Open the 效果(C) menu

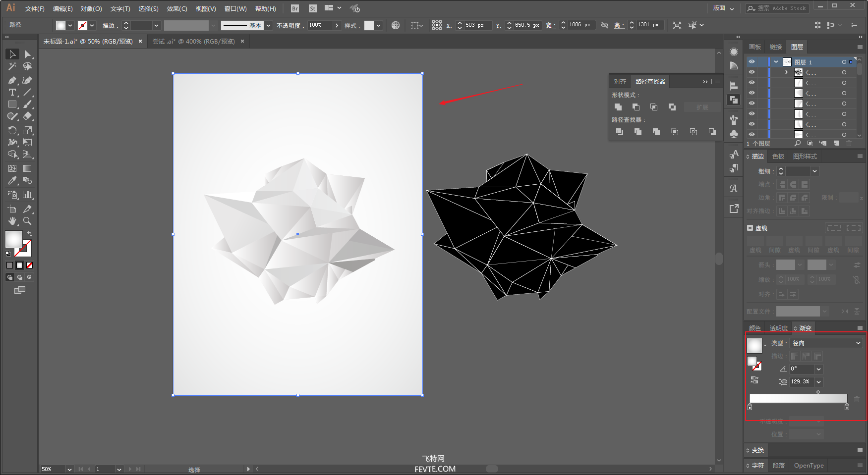click(x=177, y=9)
